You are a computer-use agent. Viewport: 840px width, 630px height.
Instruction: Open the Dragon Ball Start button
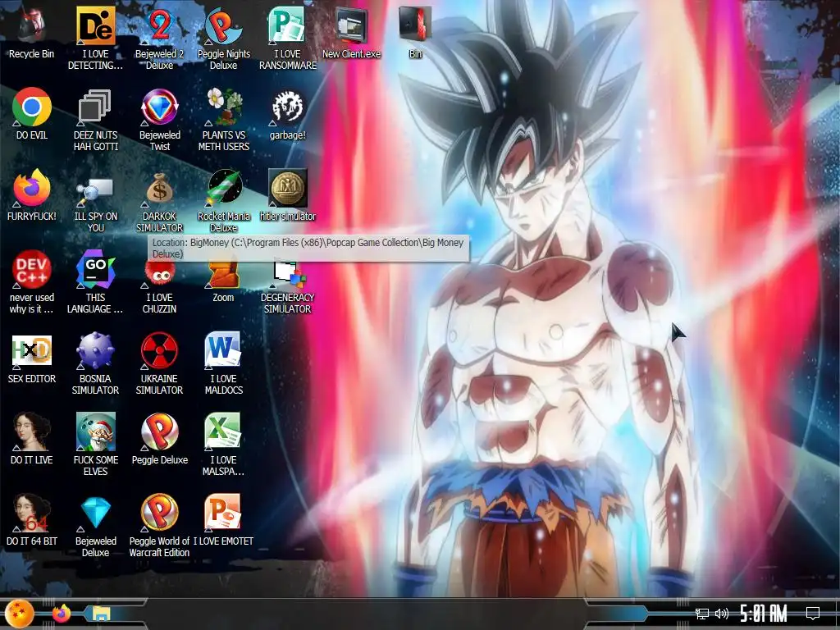(20, 614)
